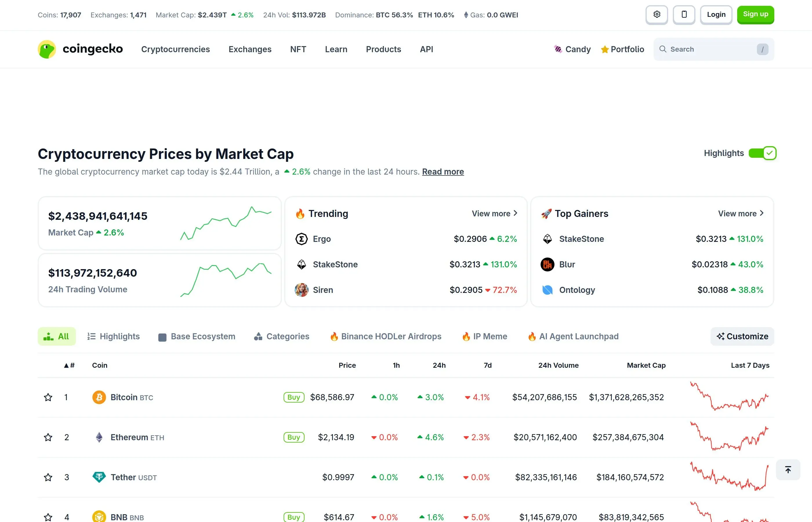Click the Ethereum diamond logo icon
Screen dimensions: 812x522
pyautogui.click(x=99, y=437)
